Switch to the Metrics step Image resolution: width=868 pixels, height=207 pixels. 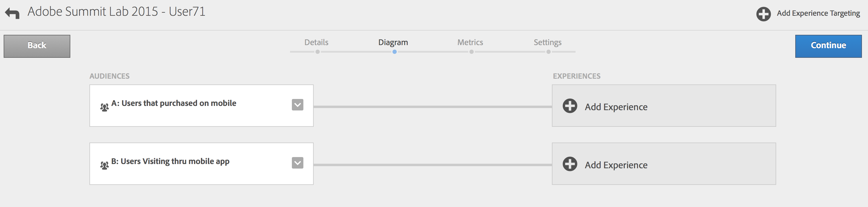[x=470, y=42]
